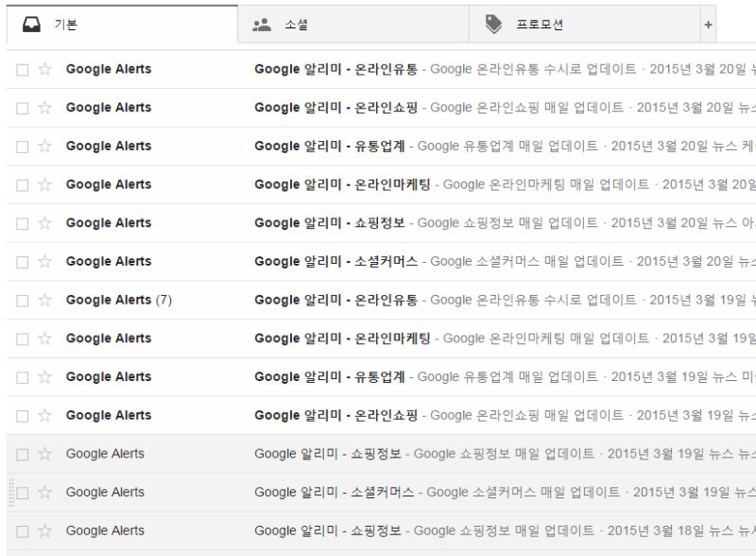Image resolution: width=756 pixels, height=556 pixels.
Task: Star the March 18 쇼핑정보 alert email
Action: 44,531
